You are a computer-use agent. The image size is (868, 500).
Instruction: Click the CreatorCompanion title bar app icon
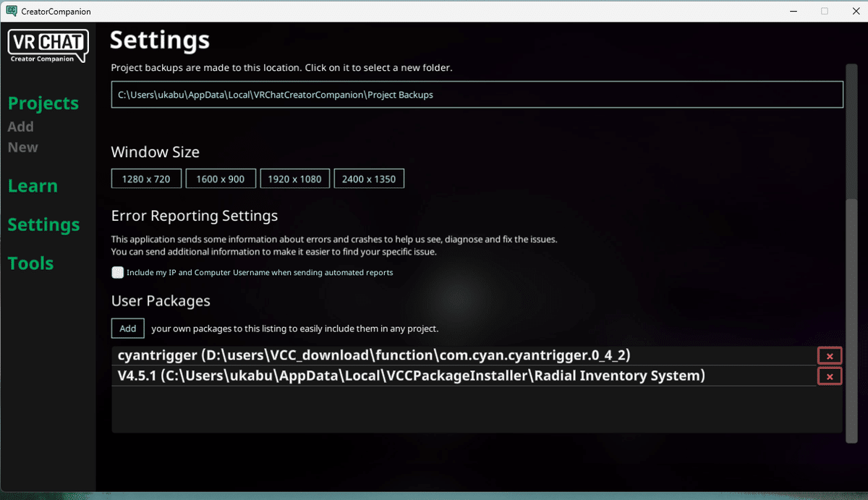pyautogui.click(x=12, y=11)
